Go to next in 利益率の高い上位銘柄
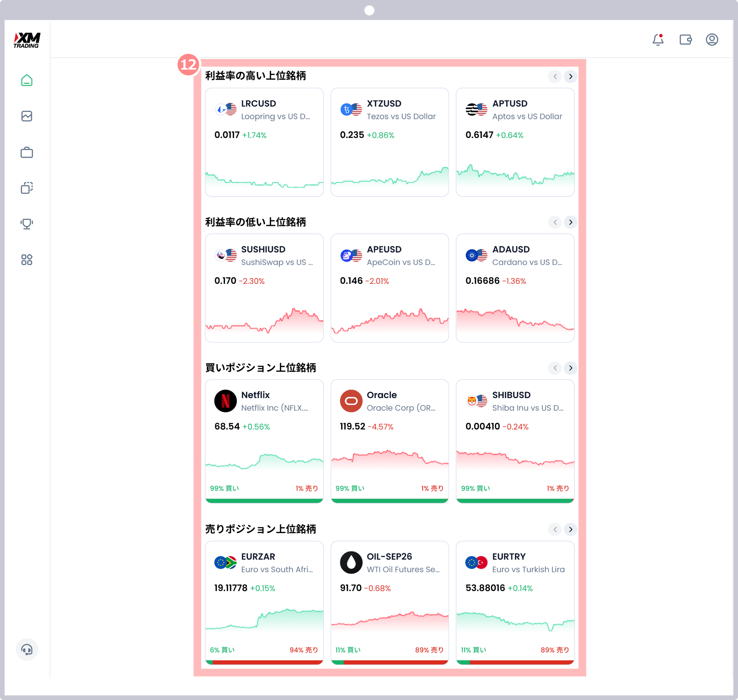Screen dimensions: 738x700 coord(570,77)
